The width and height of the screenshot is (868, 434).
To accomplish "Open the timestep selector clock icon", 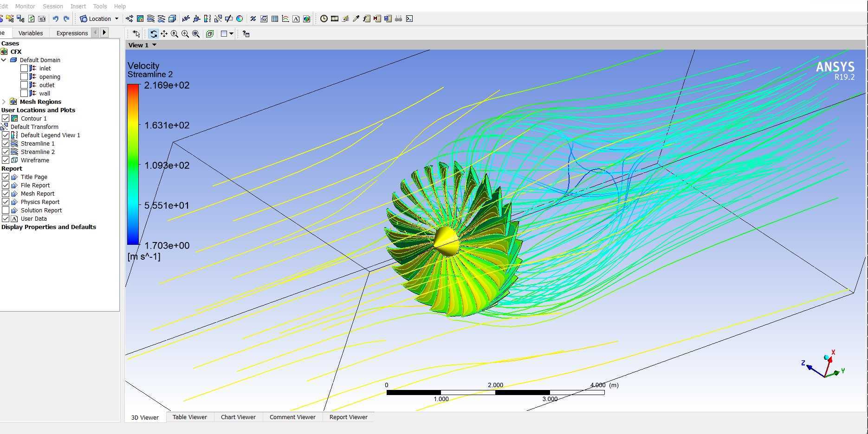I will (324, 19).
